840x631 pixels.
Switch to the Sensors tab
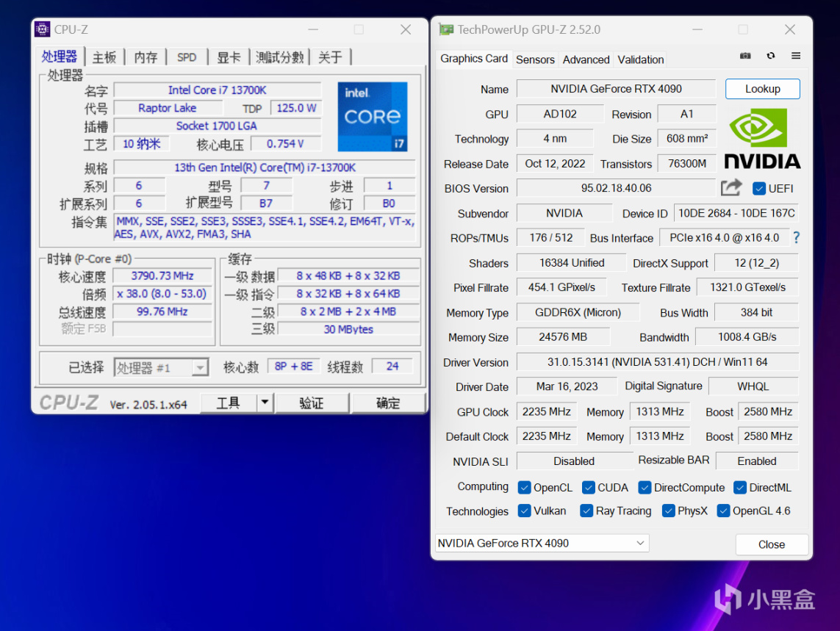click(535, 60)
